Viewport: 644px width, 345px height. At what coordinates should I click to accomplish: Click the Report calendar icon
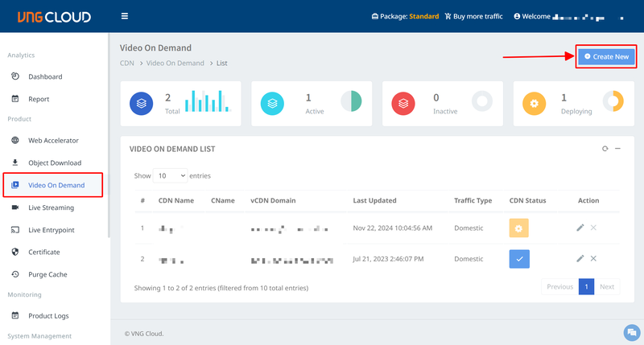[15, 98]
